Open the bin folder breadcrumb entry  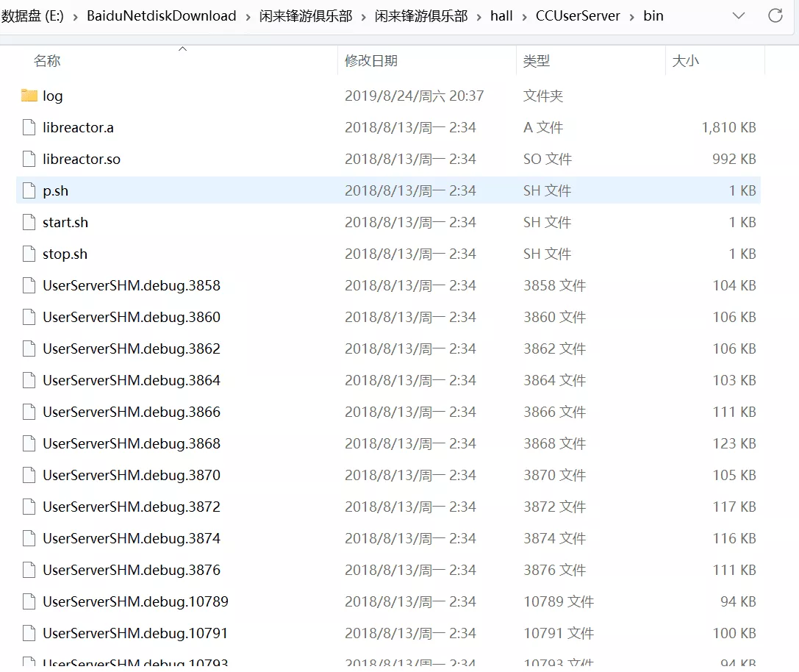653,15
